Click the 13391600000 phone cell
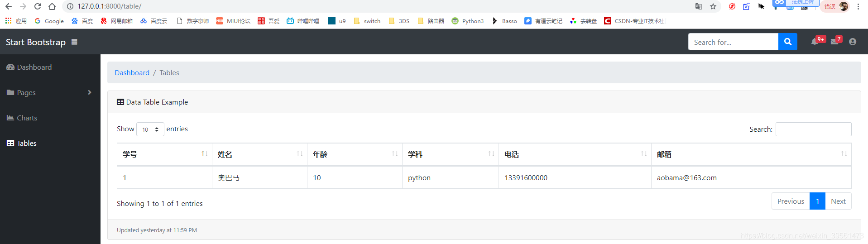 [x=575, y=177]
